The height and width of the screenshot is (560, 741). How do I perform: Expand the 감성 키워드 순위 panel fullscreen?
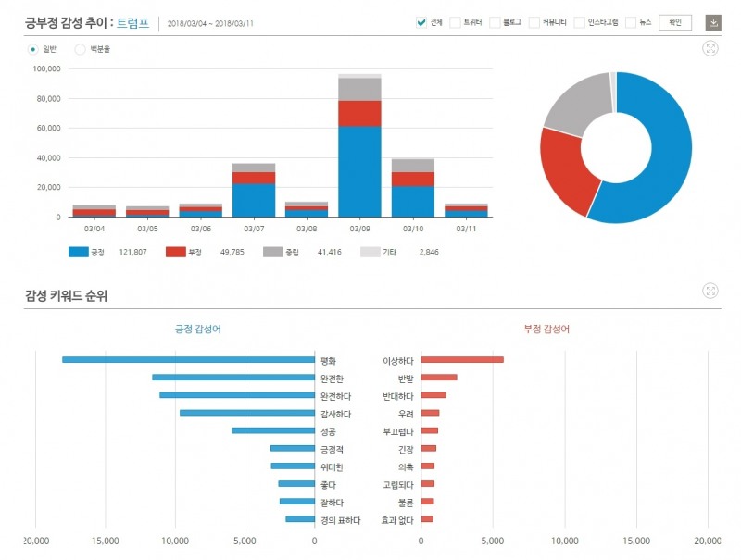pos(711,291)
